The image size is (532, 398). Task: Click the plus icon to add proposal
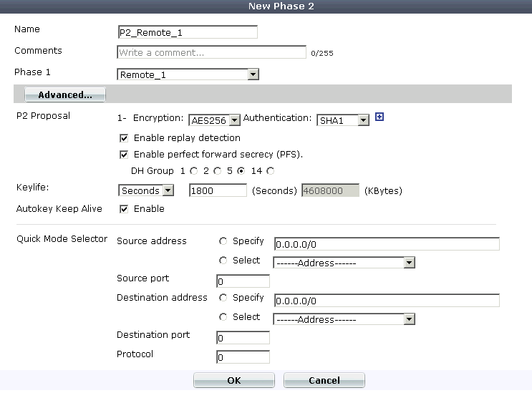[379, 118]
